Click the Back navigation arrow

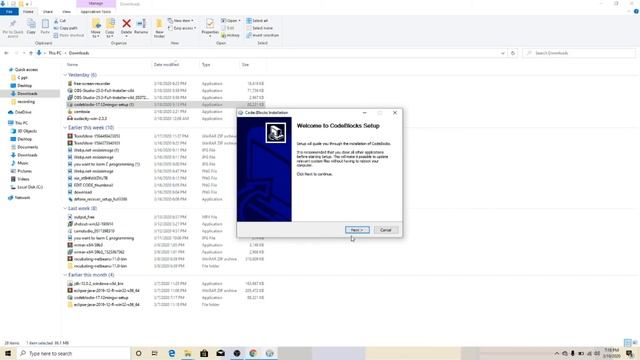tap(6, 53)
